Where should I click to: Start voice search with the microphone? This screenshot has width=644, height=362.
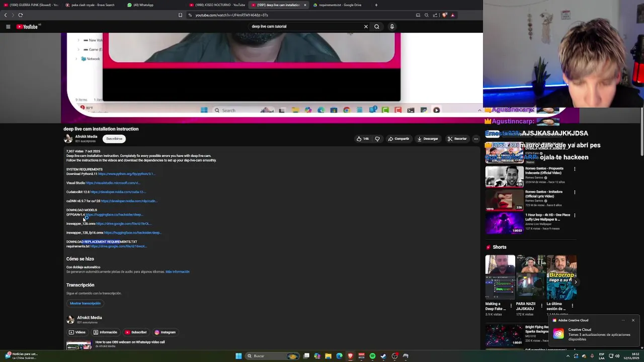coord(392,27)
